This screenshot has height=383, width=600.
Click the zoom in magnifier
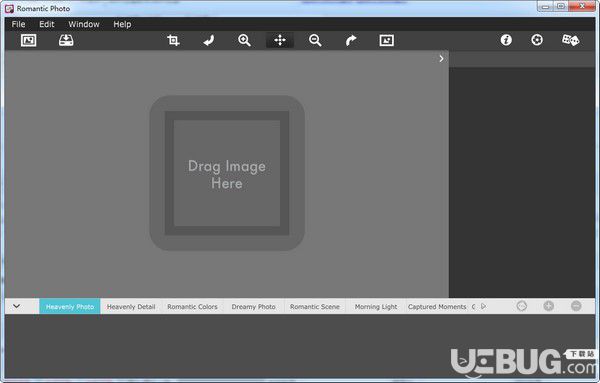[x=244, y=40]
